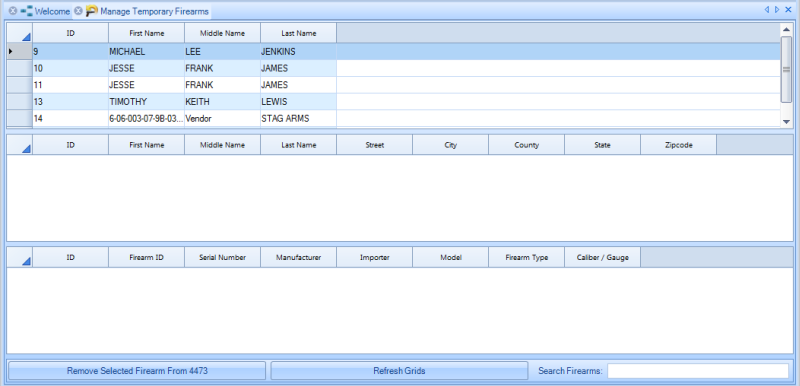
Task: Click the top grid's scroll down arrow
Action: (x=786, y=121)
